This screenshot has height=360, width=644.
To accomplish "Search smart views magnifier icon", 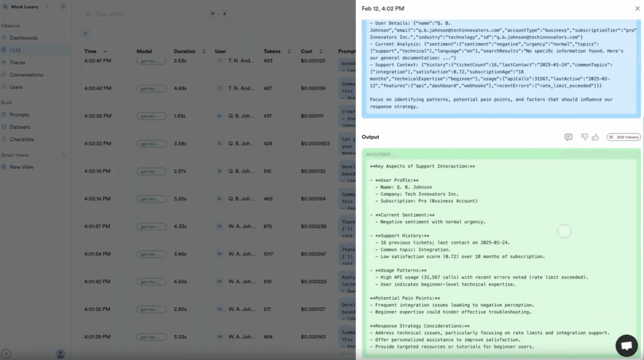I will [x=64, y=155].
